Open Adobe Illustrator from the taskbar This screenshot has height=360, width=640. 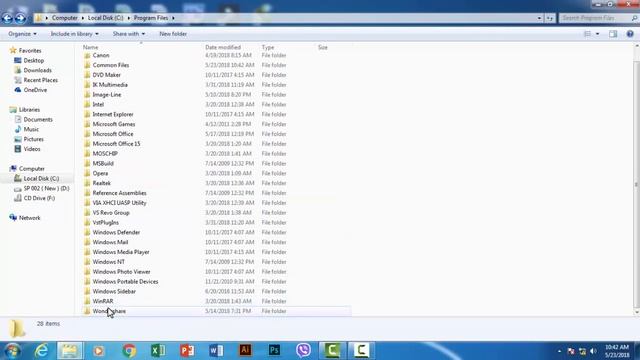tap(245, 351)
